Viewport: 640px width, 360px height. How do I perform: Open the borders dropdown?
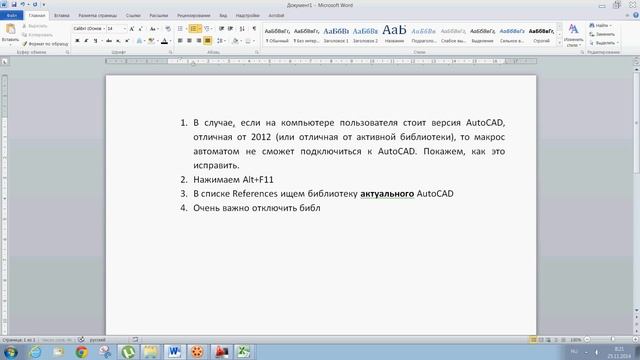[253, 41]
